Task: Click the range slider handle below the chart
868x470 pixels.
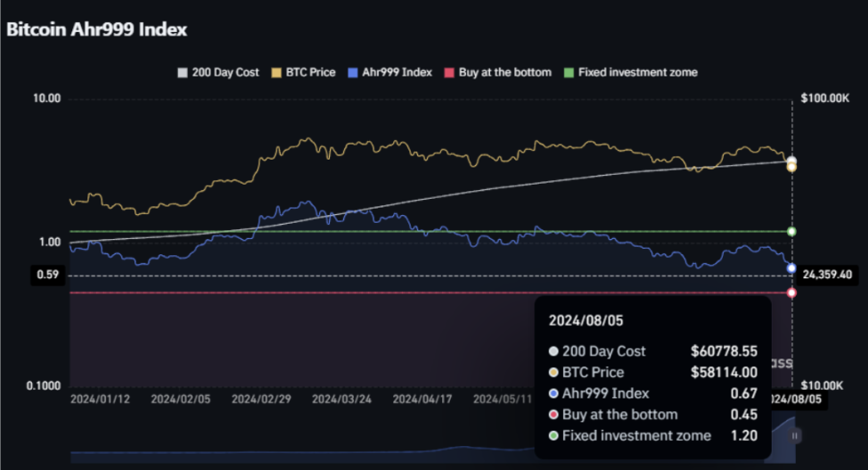Action: pos(794,435)
